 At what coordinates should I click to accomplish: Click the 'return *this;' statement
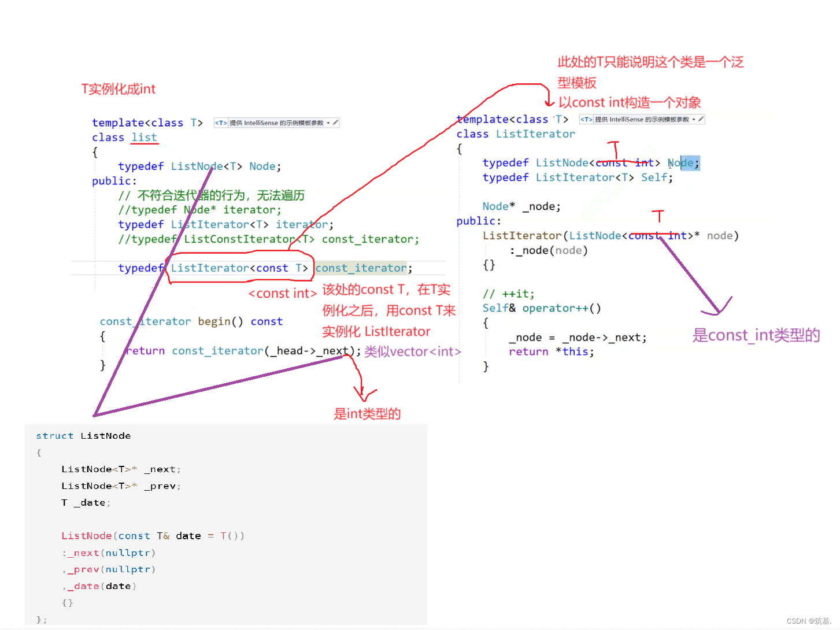pos(552,352)
